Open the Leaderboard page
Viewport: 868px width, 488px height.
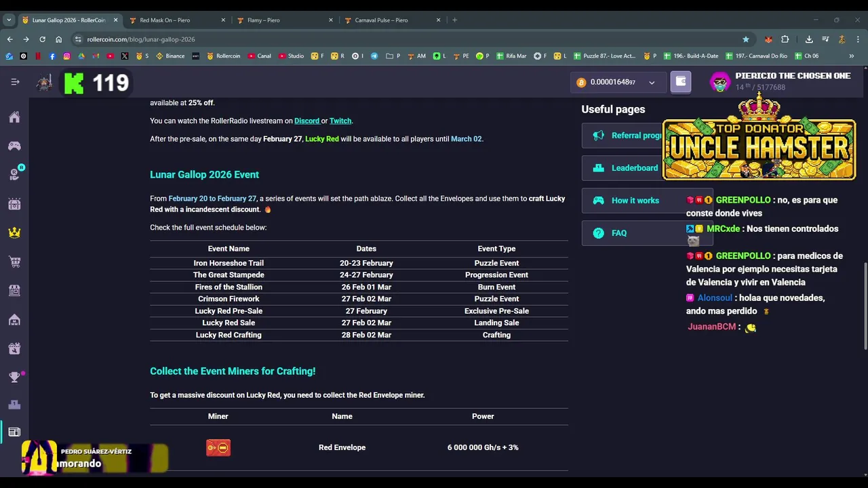click(x=622, y=168)
